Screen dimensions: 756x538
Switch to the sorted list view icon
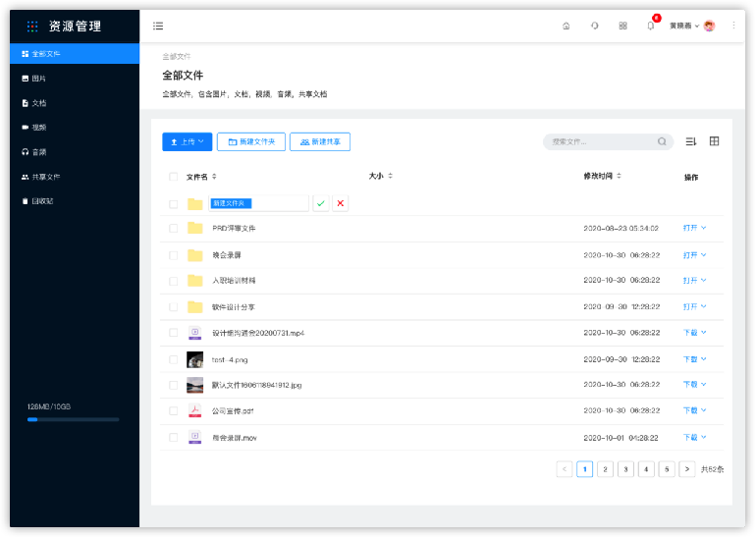pyautogui.click(x=691, y=141)
